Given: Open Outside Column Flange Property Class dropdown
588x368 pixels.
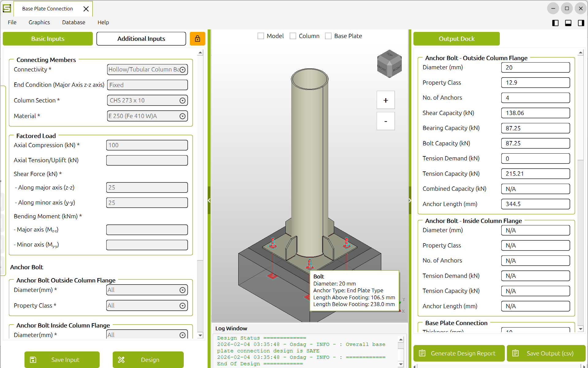Looking at the screenshot, I should tap(147, 305).
